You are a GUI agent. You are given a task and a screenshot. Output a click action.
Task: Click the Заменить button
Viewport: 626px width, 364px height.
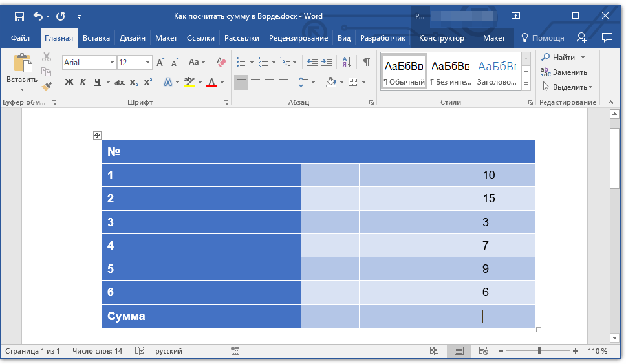click(x=564, y=72)
